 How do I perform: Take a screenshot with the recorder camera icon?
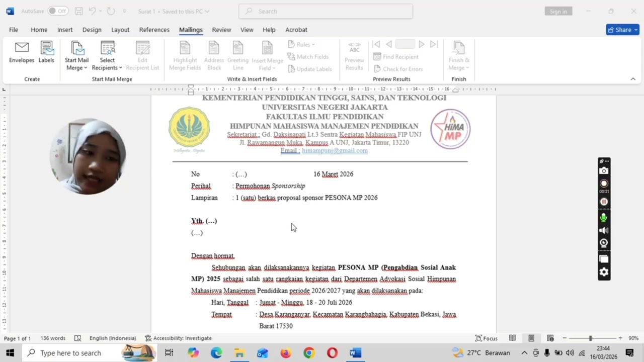[604, 171]
